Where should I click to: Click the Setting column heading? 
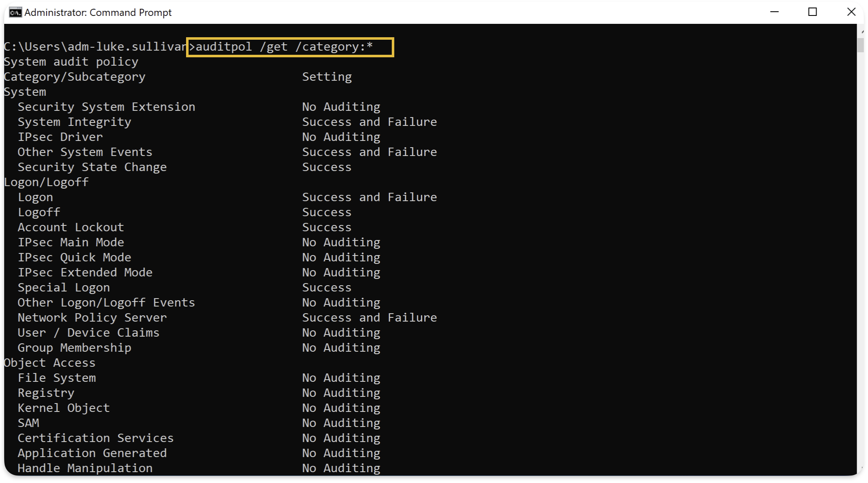pyautogui.click(x=327, y=77)
